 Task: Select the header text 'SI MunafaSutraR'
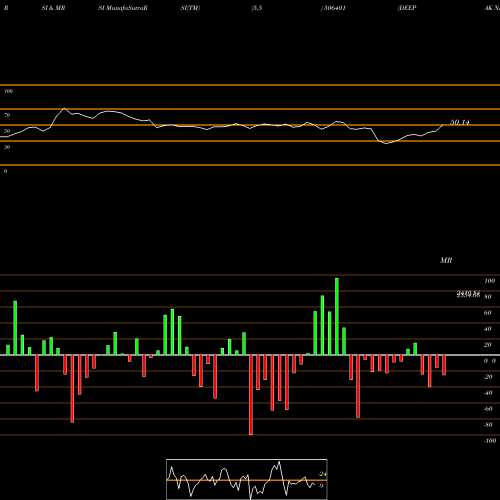123,8
